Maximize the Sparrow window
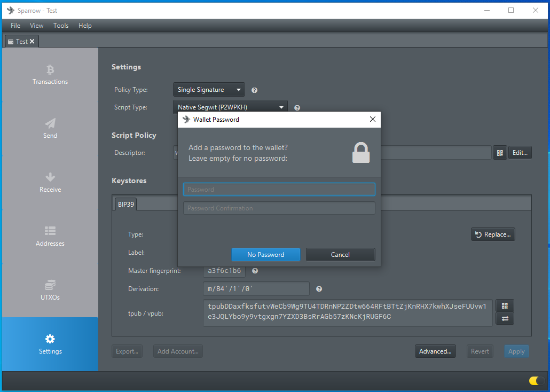Viewport: 550px width, 392px height. [x=511, y=10]
